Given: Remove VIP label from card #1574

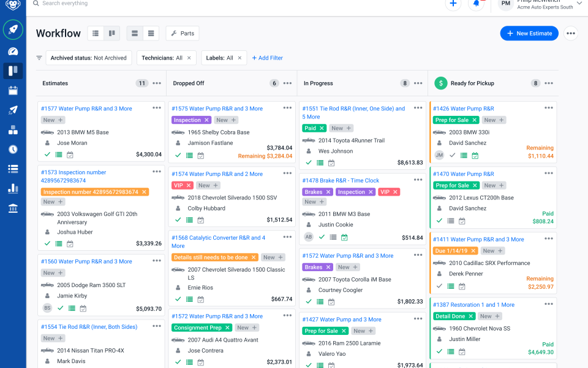Looking at the screenshot, I should (x=189, y=185).
